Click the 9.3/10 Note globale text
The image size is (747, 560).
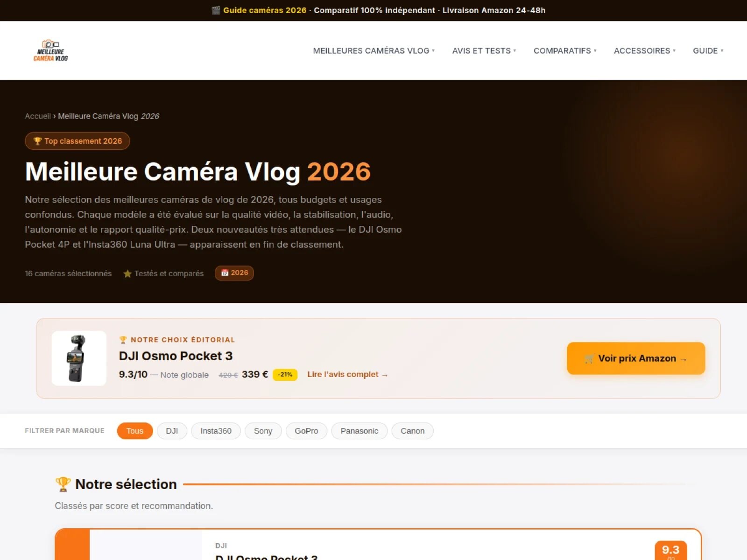(163, 375)
